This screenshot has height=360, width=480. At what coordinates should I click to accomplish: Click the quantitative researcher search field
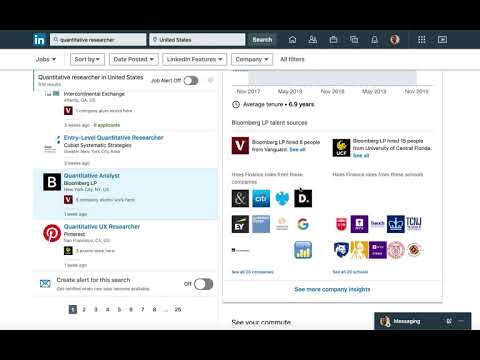point(98,40)
